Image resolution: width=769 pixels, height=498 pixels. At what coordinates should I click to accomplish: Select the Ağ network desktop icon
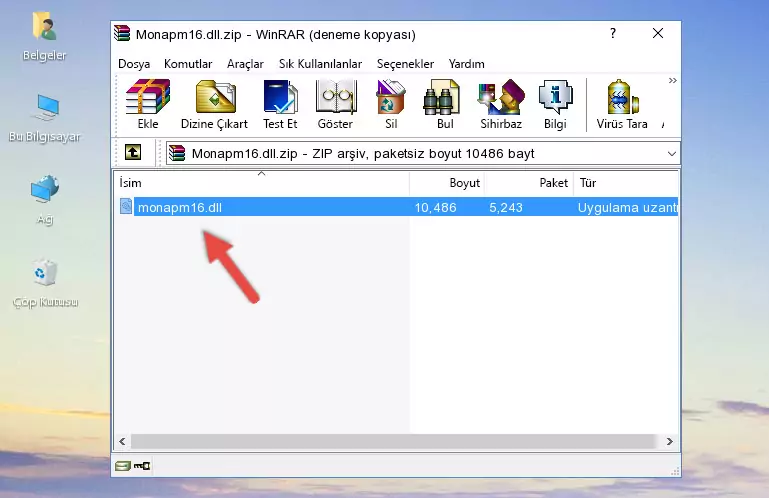tap(45, 200)
